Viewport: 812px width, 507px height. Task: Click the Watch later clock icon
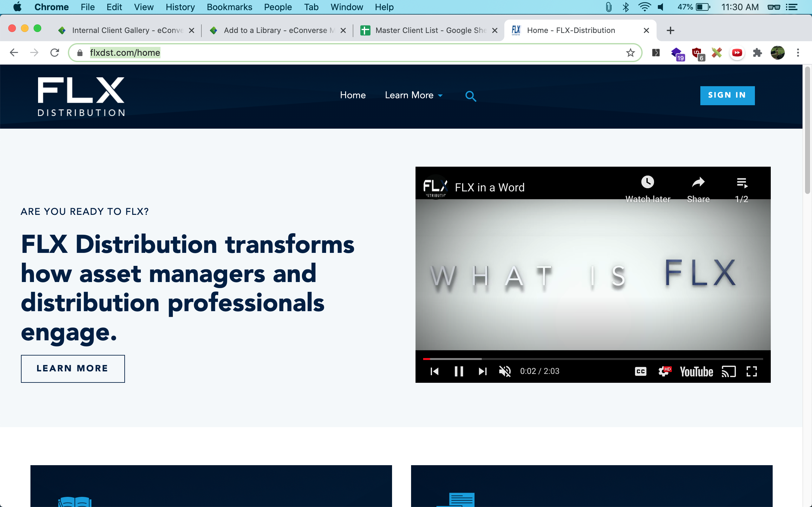click(x=647, y=183)
